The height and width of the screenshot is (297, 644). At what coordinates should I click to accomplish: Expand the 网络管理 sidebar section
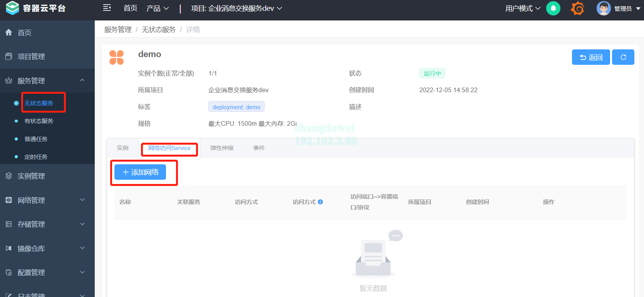pos(82,200)
